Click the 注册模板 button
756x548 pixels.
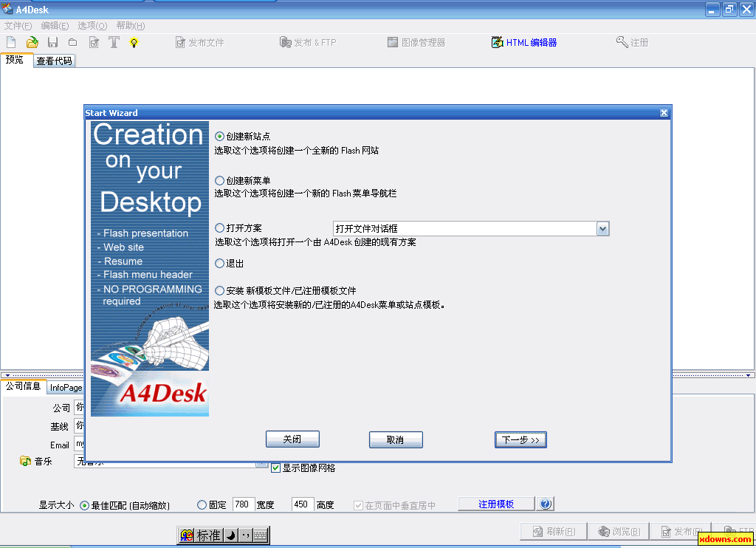(496, 504)
